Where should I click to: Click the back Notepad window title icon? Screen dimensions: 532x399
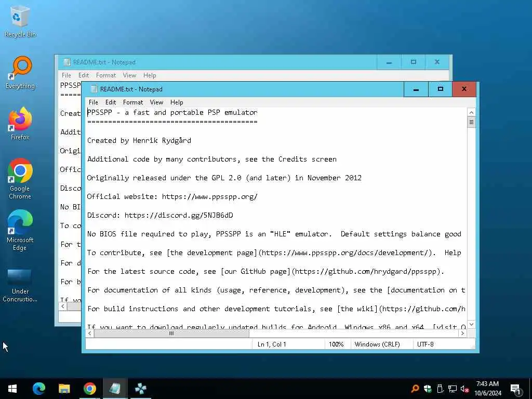click(x=67, y=62)
